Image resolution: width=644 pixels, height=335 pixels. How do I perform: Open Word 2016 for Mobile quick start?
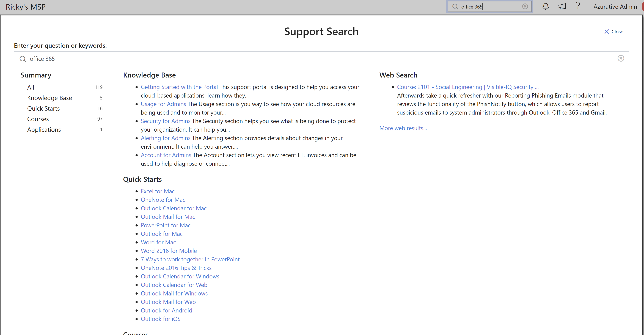click(x=169, y=251)
